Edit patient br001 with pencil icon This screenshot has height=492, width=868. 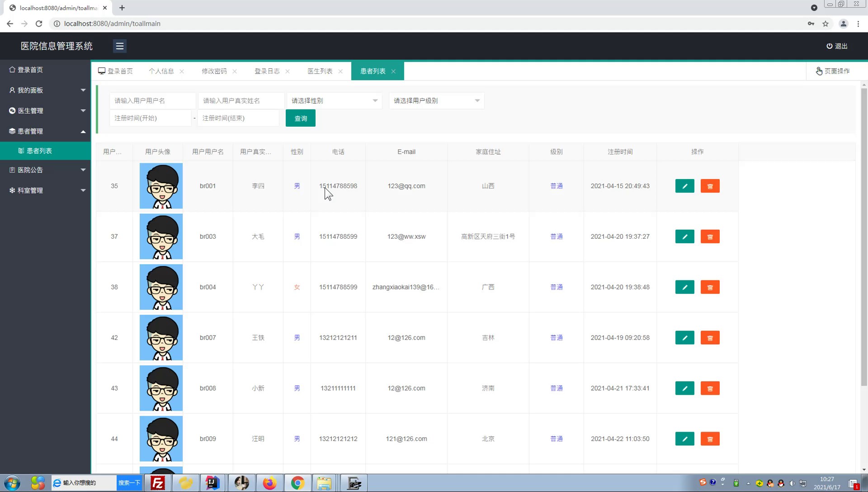pos(684,186)
